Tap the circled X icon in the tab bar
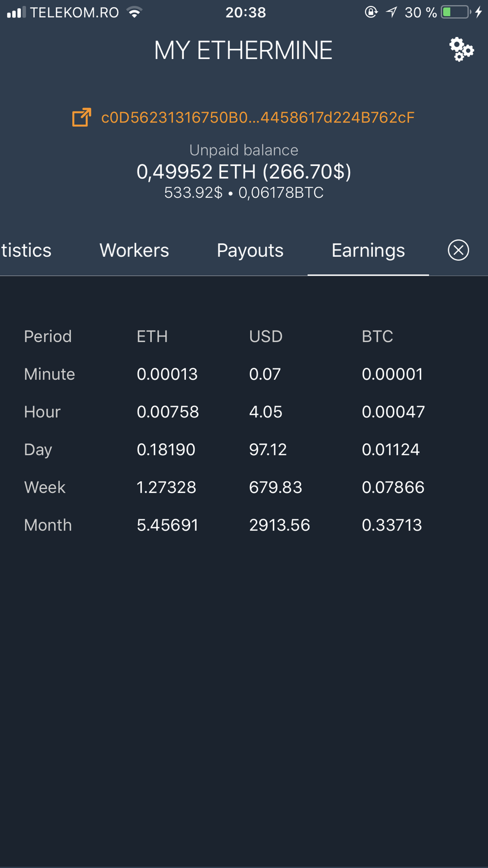Image resolution: width=488 pixels, height=868 pixels. click(458, 250)
